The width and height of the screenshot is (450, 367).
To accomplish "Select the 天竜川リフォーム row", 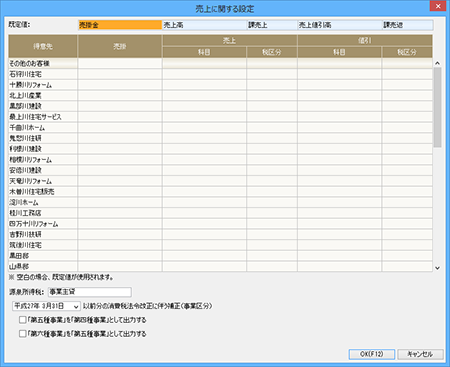I will click(220, 181).
